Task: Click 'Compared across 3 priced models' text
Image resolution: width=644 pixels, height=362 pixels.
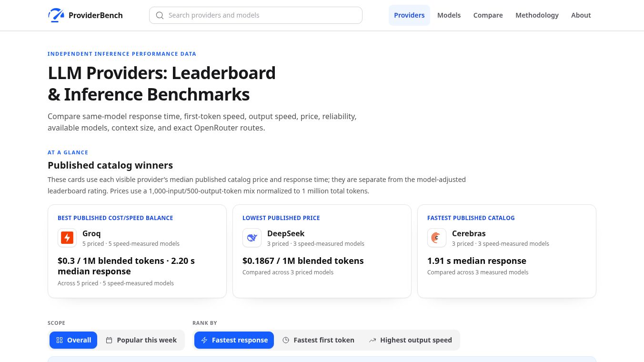Action: tap(288, 272)
